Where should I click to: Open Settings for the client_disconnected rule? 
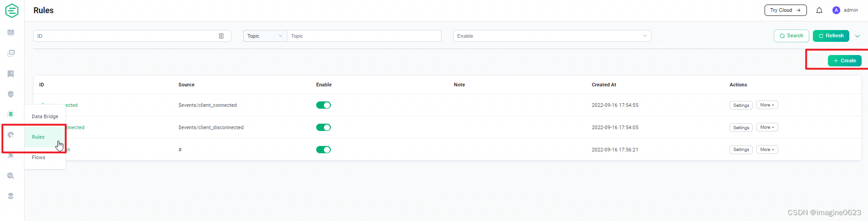pyautogui.click(x=741, y=127)
